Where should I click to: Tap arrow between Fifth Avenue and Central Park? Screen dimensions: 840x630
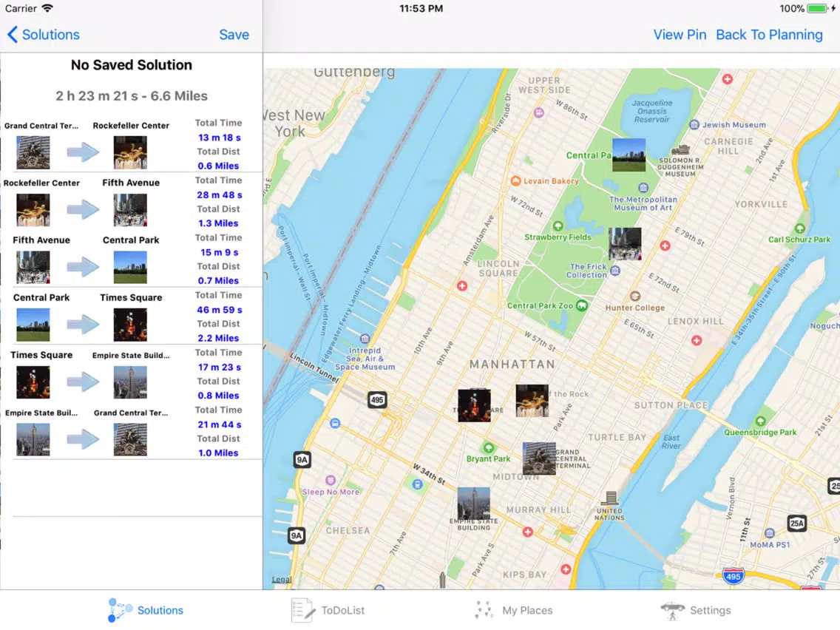(x=83, y=267)
